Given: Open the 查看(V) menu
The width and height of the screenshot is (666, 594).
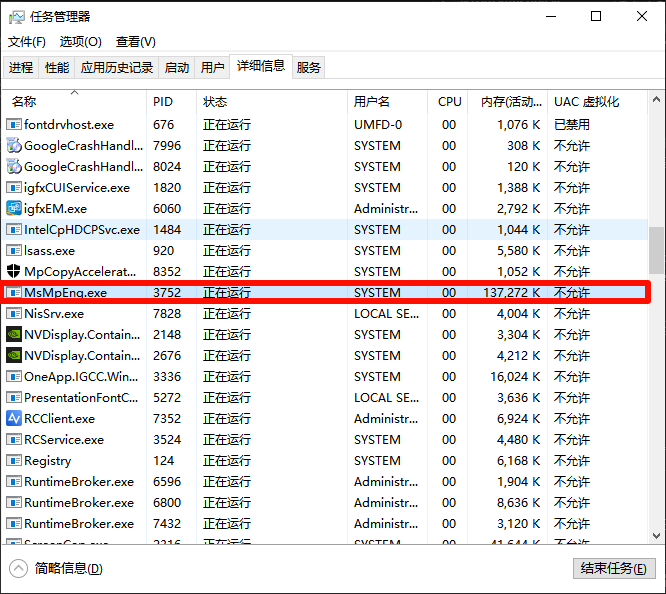Looking at the screenshot, I should (135, 42).
